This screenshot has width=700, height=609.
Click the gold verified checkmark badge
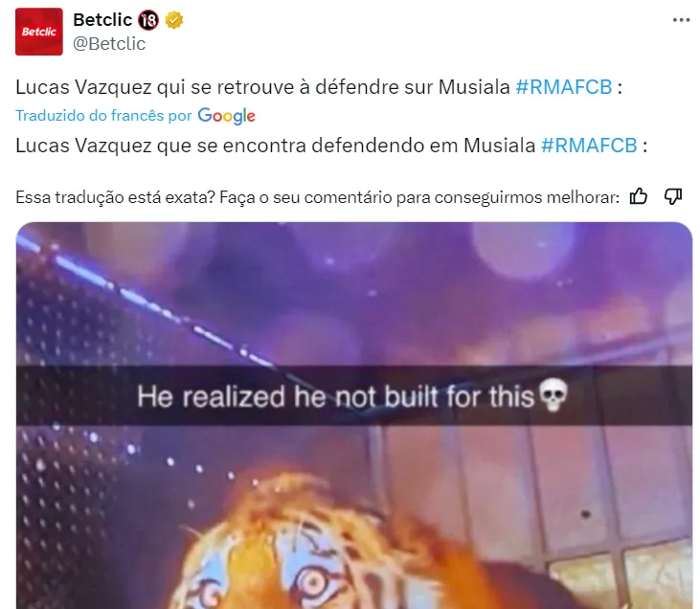pos(174,20)
